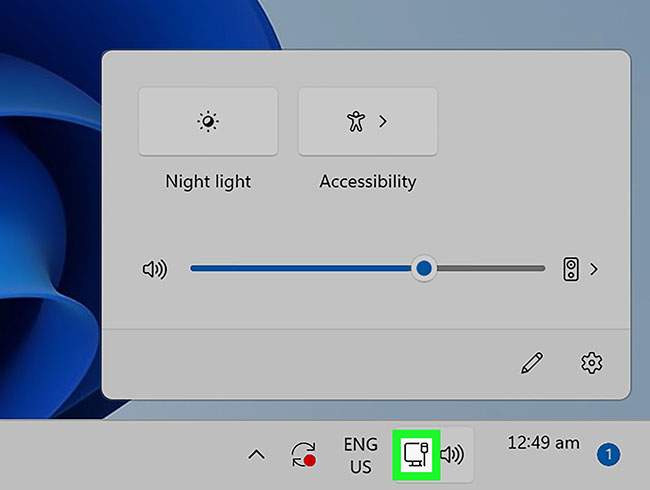Open the ENG US language switcher

coord(360,455)
